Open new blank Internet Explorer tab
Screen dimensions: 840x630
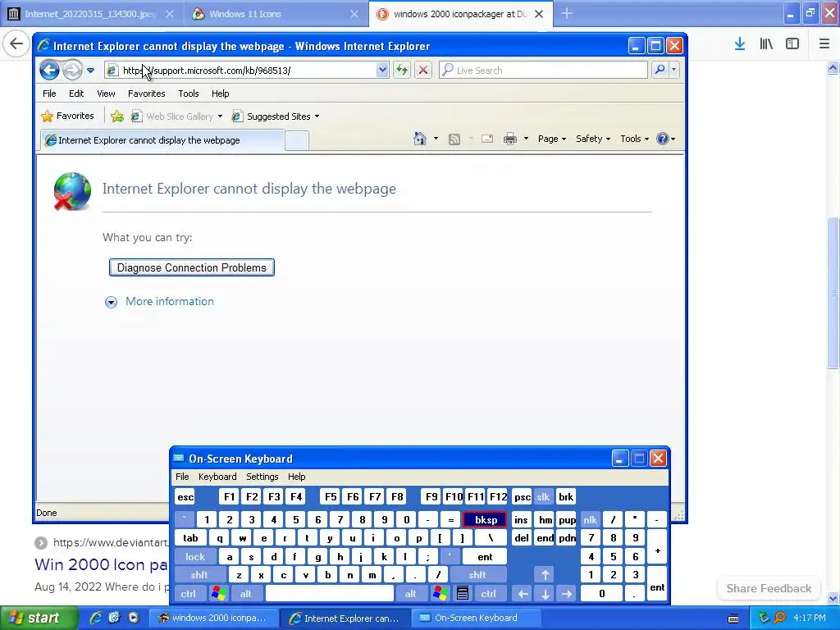tap(297, 140)
